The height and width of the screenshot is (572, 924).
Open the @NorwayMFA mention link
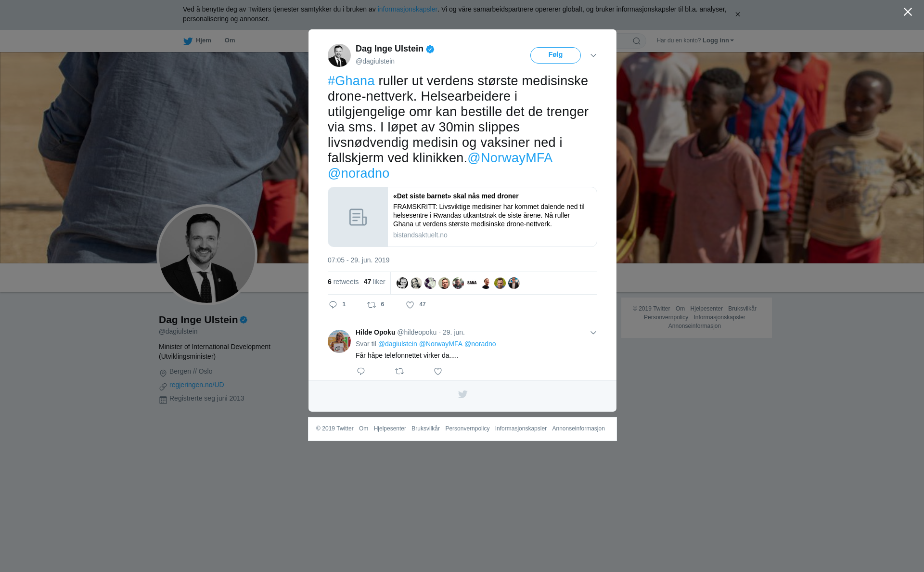510,158
